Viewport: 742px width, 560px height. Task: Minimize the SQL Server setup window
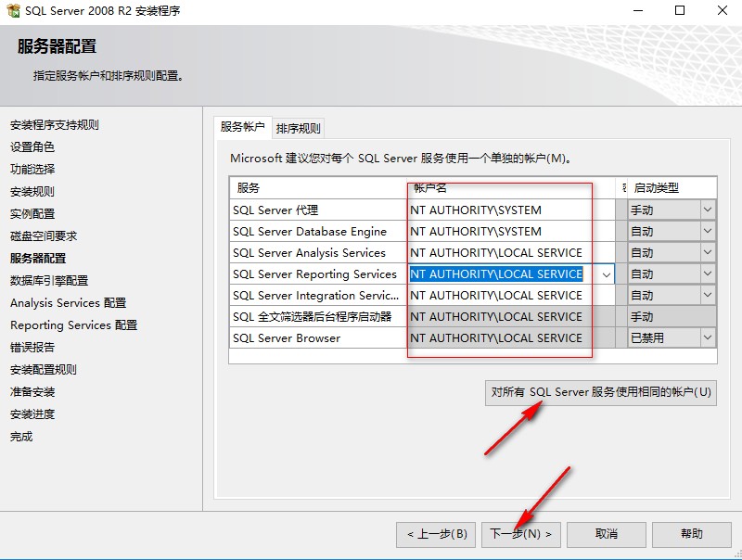pos(638,10)
